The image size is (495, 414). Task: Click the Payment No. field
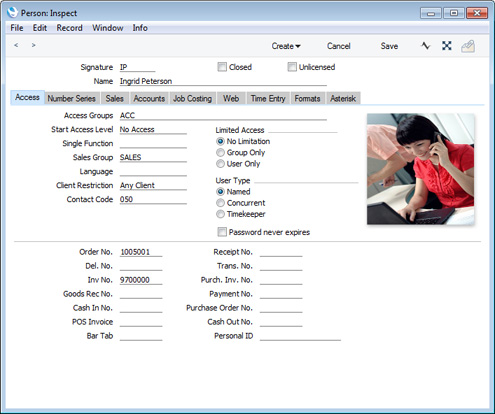tap(281, 294)
